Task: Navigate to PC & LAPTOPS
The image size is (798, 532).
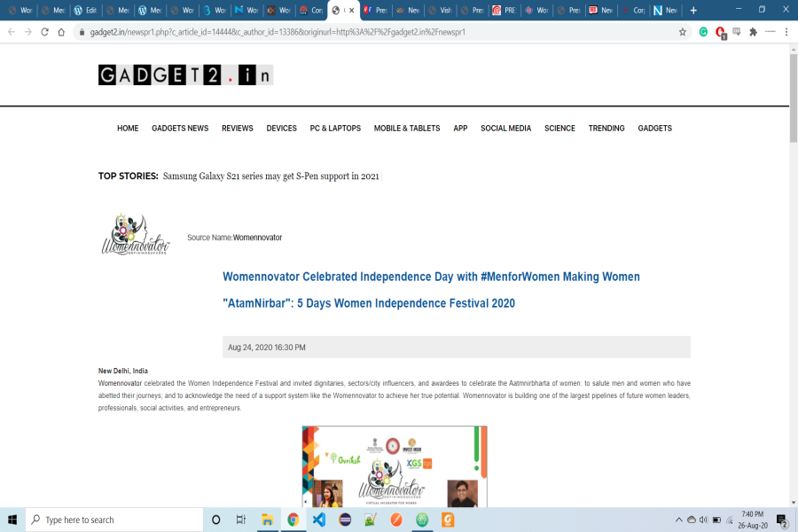Action: click(335, 129)
